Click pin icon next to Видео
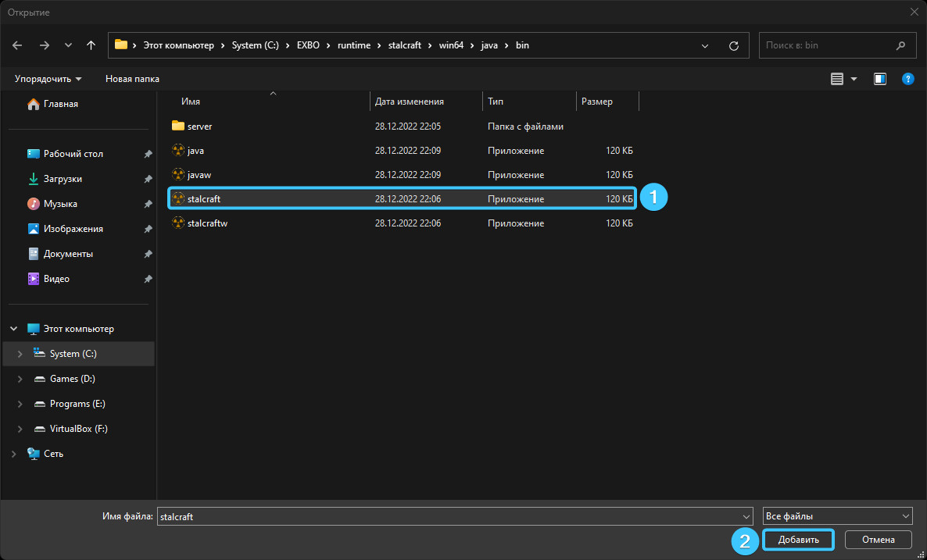This screenshot has width=927, height=560. pos(148,279)
